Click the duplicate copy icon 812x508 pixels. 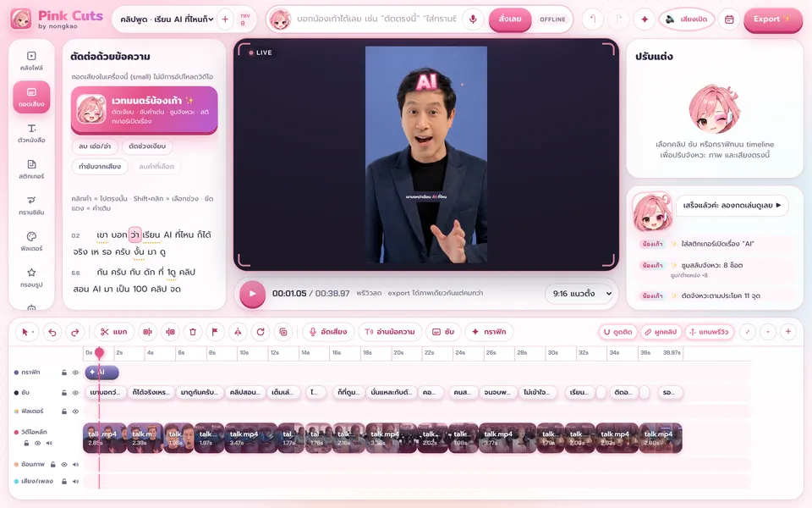[283, 332]
